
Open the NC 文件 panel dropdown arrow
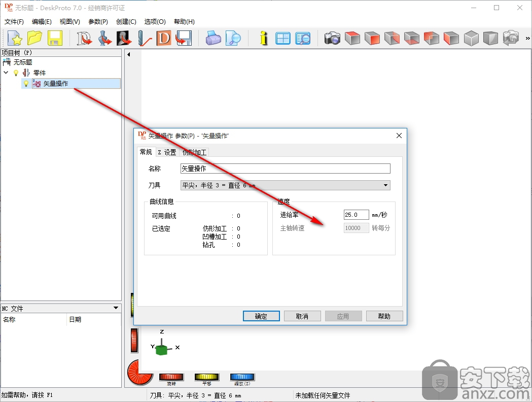tap(116, 308)
